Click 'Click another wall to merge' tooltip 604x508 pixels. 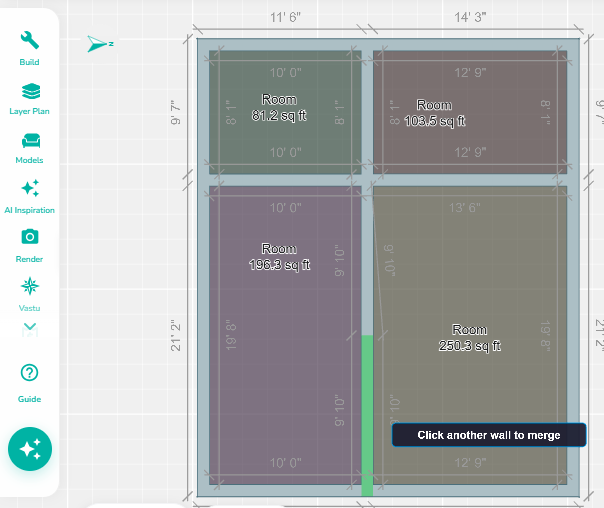click(x=489, y=435)
